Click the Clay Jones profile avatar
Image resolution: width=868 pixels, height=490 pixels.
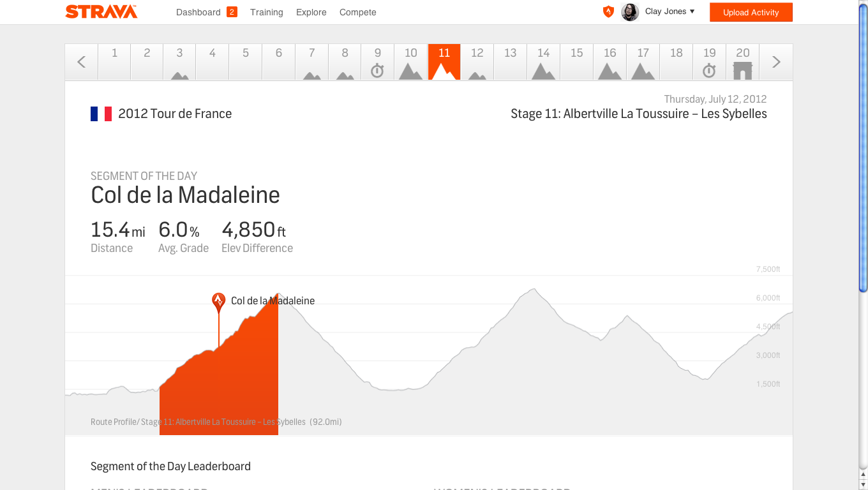[630, 12]
